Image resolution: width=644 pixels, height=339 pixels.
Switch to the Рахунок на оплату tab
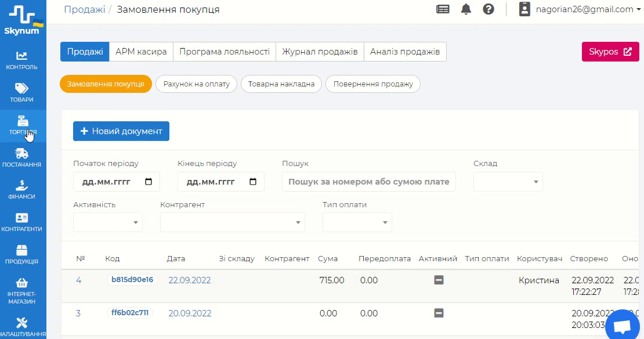point(196,84)
